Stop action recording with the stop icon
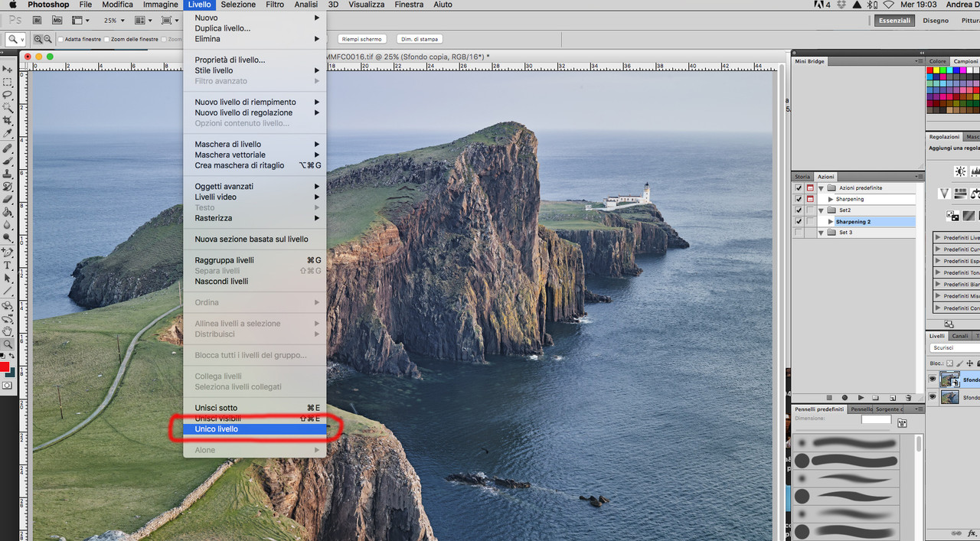This screenshot has height=541, width=980. click(828, 398)
